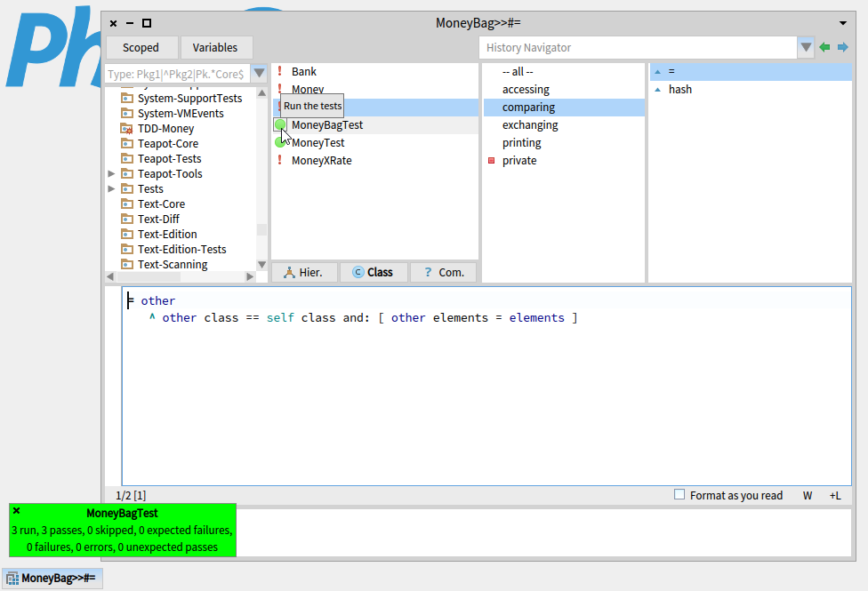Click the Teapot-Core package icon
Screen dimensions: 868x591
click(x=127, y=143)
